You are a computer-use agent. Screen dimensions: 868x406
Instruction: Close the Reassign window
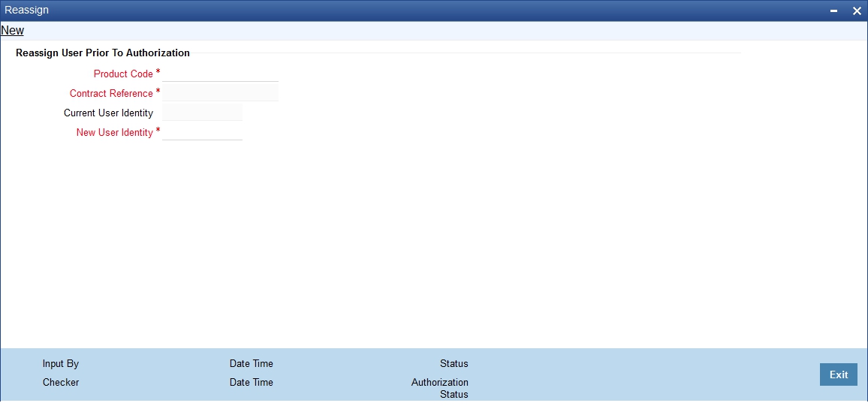(x=857, y=11)
